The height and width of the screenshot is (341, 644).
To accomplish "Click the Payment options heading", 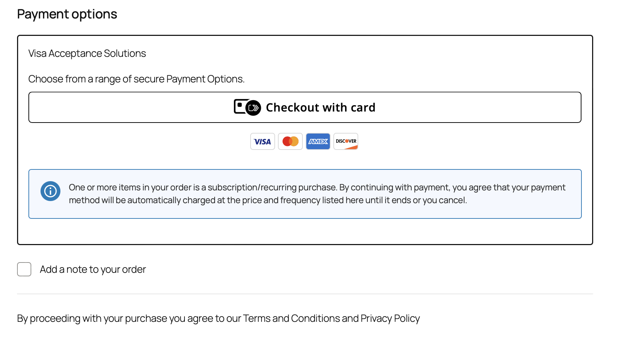I will tap(67, 14).
